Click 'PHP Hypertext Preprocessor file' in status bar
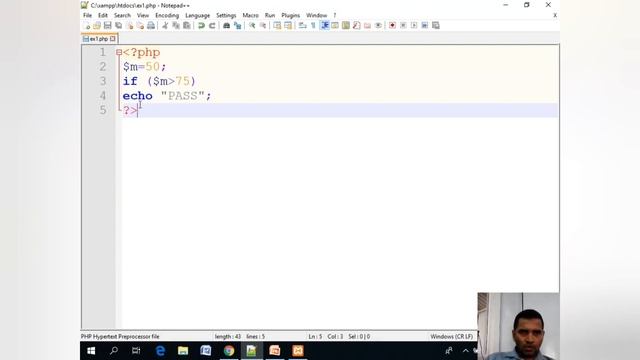Screen dimensions: 640x360 coord(120,337)
